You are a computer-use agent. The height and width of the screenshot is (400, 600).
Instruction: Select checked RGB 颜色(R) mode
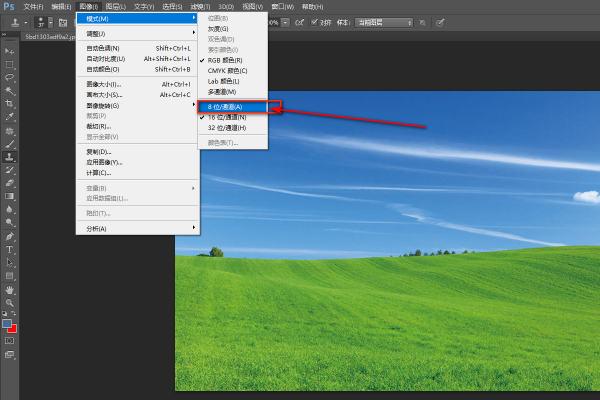pyautogui.click(x=233, y=60)
